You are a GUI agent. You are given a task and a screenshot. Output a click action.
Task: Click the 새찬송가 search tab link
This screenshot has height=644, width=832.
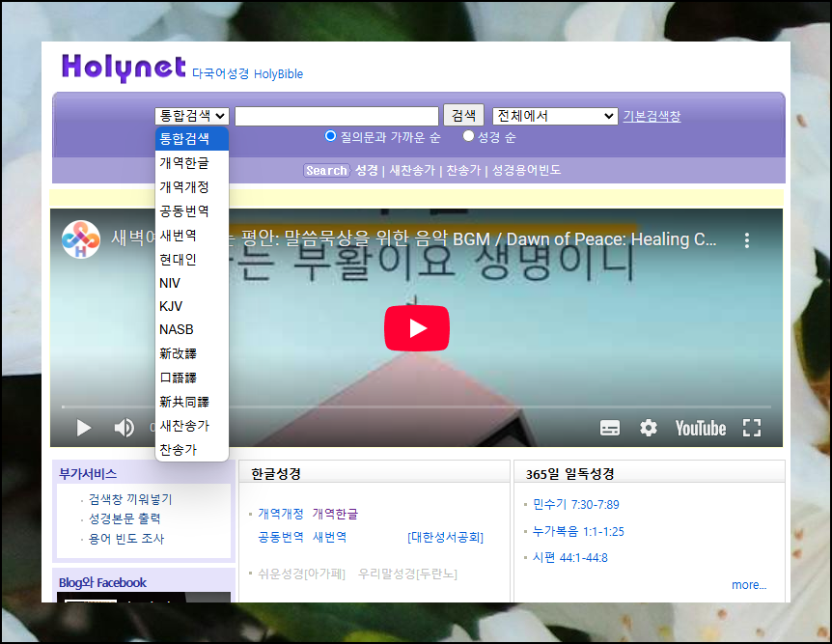click(412, 171)
